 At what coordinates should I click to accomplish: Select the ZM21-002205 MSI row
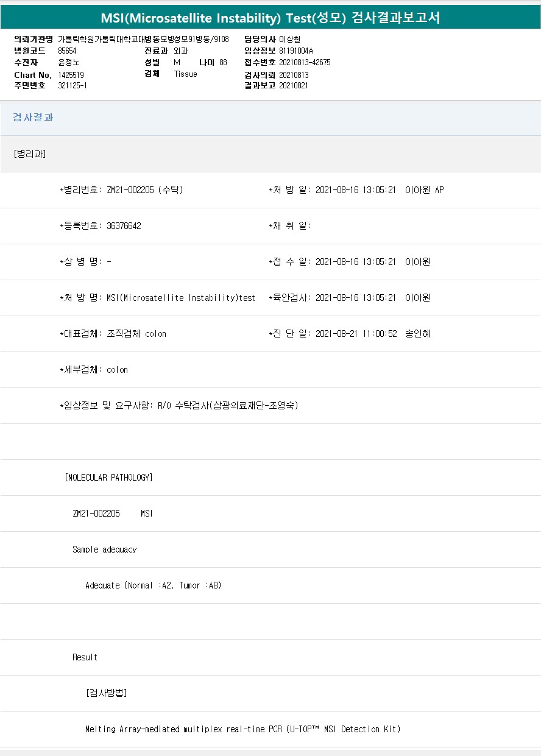click(113, 514)
